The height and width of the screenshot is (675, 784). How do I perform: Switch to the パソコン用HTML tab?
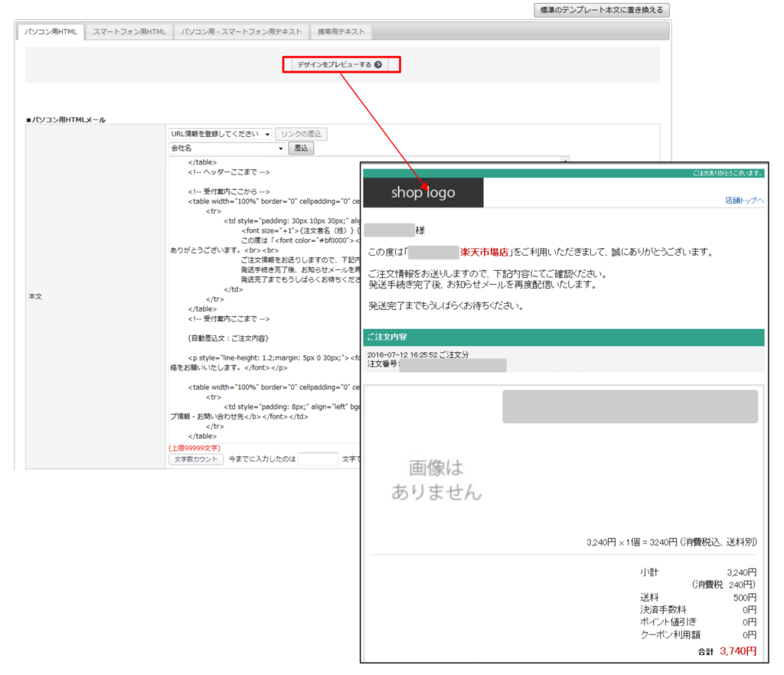(x=50, y=32)
